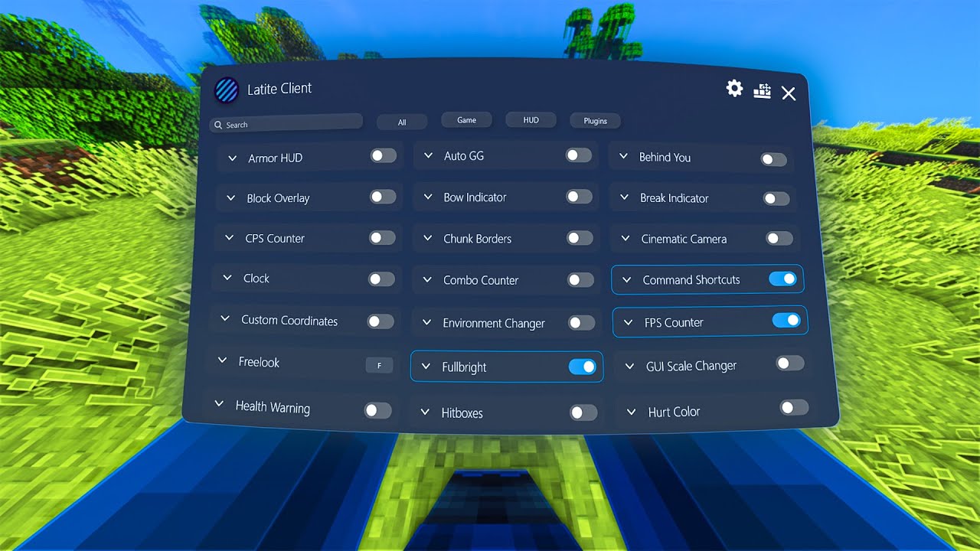Open the HUD editor icon beside gear
The width and height of the screenshot is (980, 551).
point(762,91)
